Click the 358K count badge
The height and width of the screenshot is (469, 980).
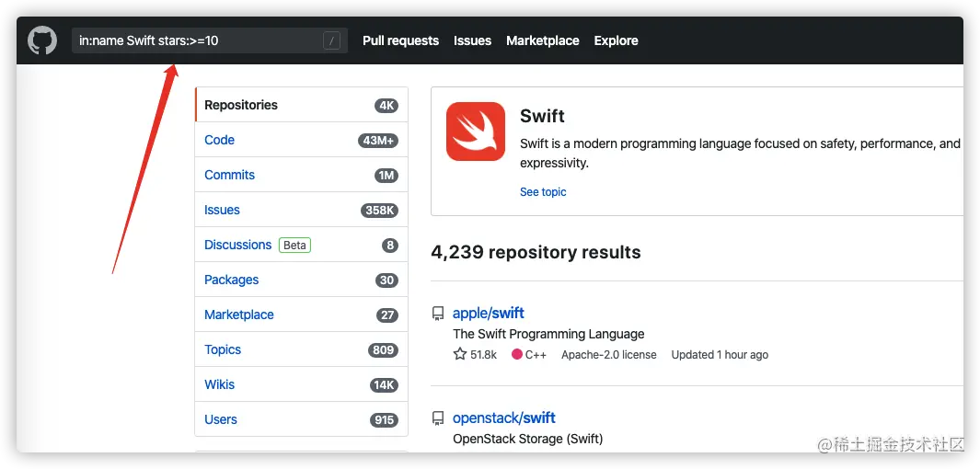pyautogui.click(x=379, y=211)
